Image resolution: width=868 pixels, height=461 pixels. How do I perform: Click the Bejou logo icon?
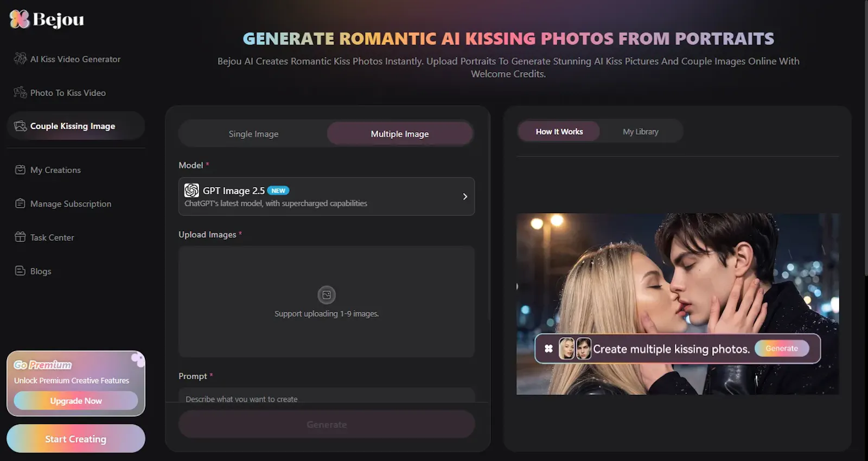pyautogui.click(x=20, y=19)
